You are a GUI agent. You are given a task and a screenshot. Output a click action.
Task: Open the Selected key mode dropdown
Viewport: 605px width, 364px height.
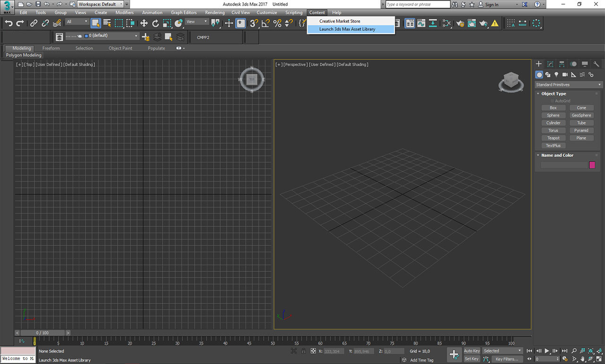502,351
